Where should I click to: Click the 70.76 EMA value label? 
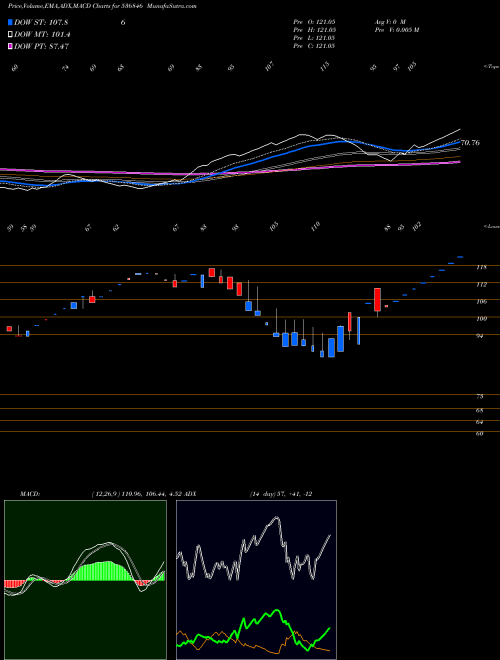470,143
